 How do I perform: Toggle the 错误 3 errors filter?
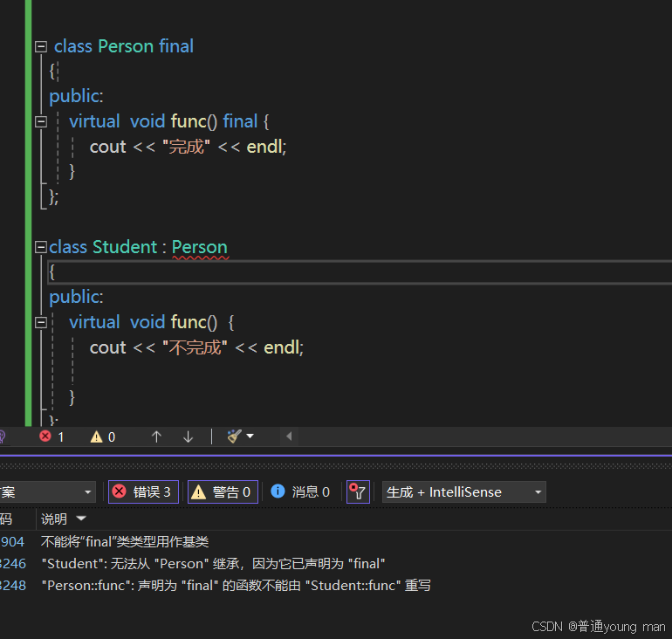coord(143,492)
